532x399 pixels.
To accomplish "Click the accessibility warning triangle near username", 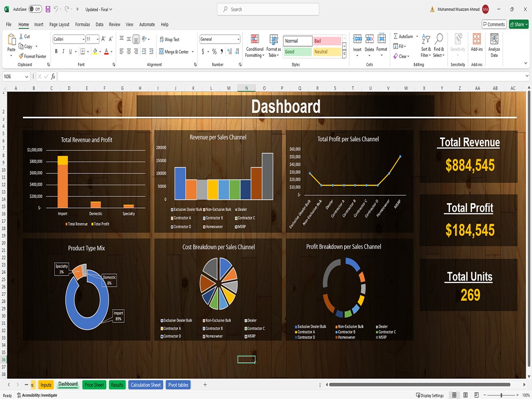I will pos(432,10).
